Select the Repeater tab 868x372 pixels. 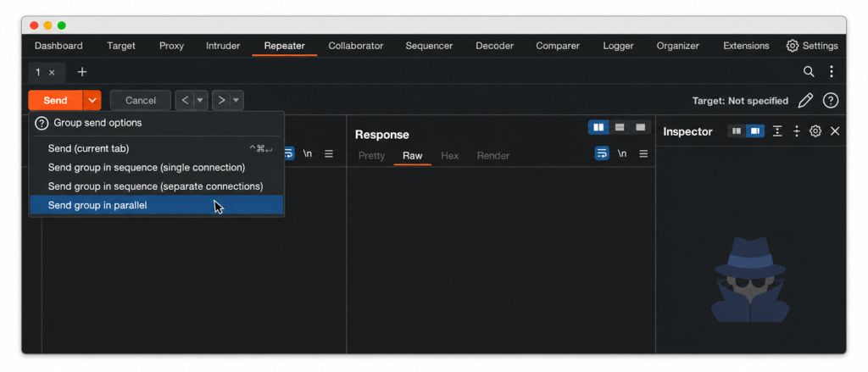[x=285, y=46]
